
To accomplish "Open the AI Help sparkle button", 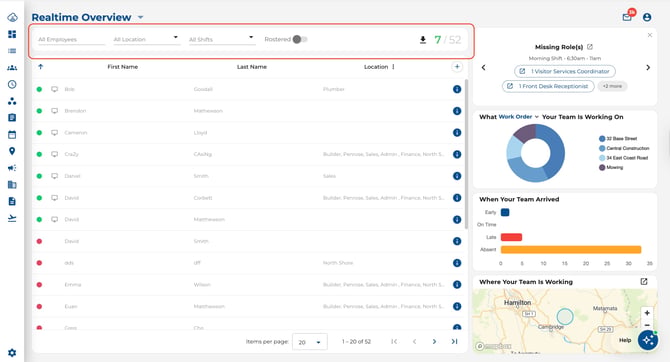I will tap(648, 340).
